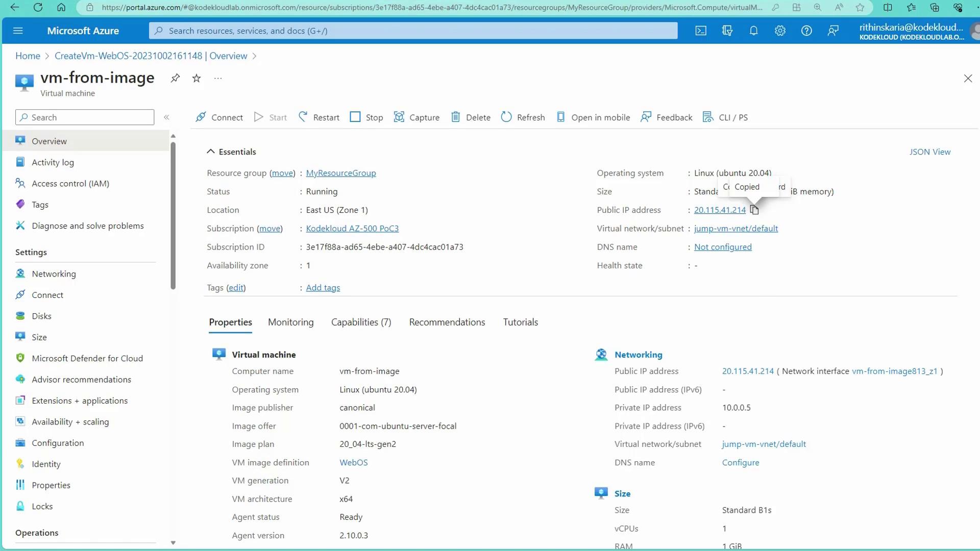Switch to the Monitoring tab
The height and width of the screenshot is (551, 980).
click(x=290, y=322)
